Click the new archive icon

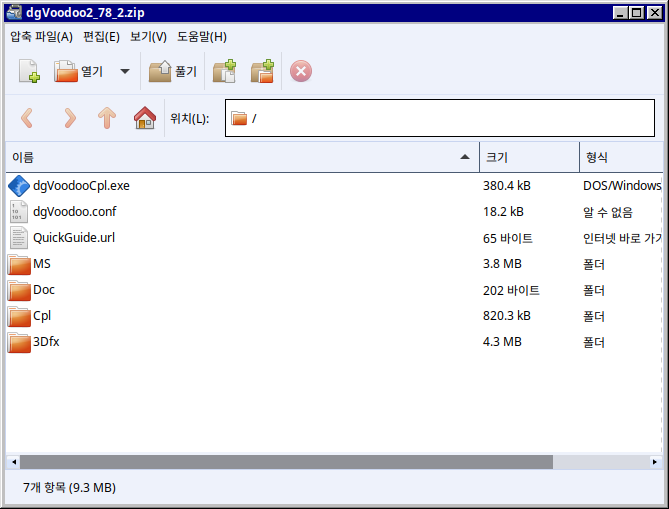29,71
